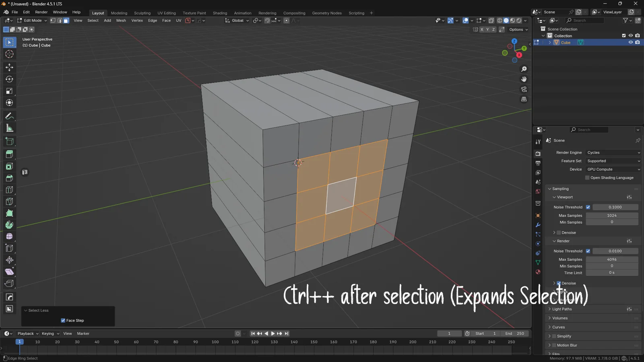Jump to the timeline end frame button

[x=287, y=333]
